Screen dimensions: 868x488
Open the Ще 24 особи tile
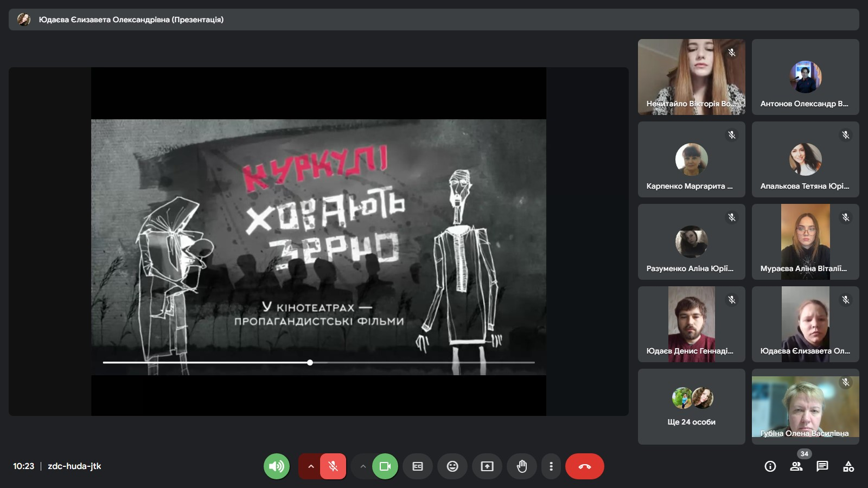click(x=692, y=407)
